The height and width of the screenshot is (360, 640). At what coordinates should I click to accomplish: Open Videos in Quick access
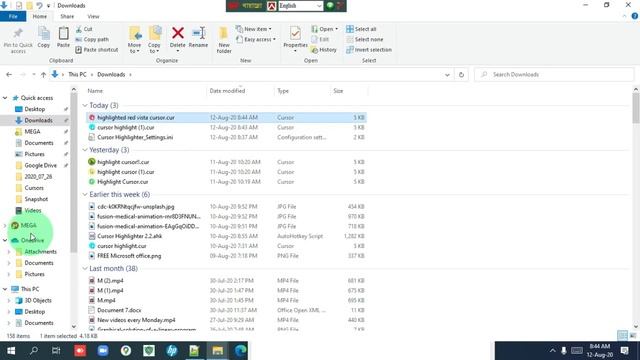(33, 211)
